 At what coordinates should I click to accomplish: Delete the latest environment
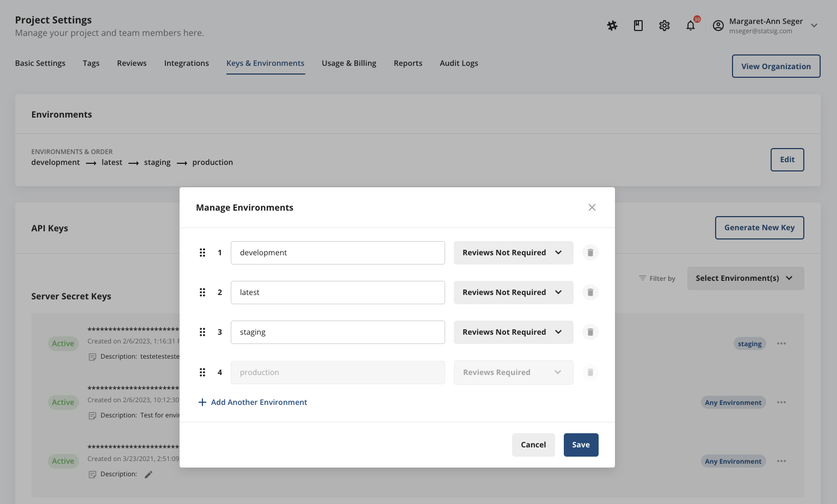[x=590, y=292]
